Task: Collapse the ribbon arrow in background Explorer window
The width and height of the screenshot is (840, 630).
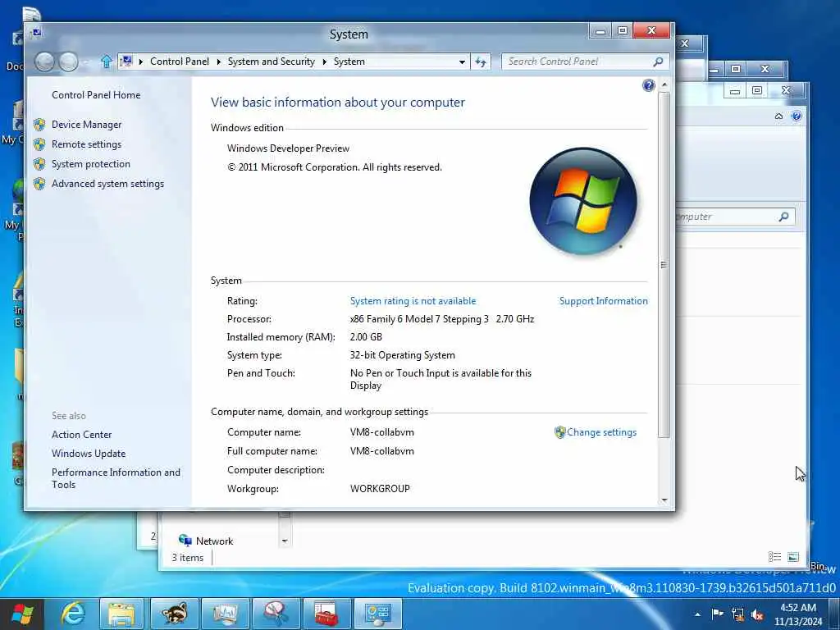Action: click(779, 116)
